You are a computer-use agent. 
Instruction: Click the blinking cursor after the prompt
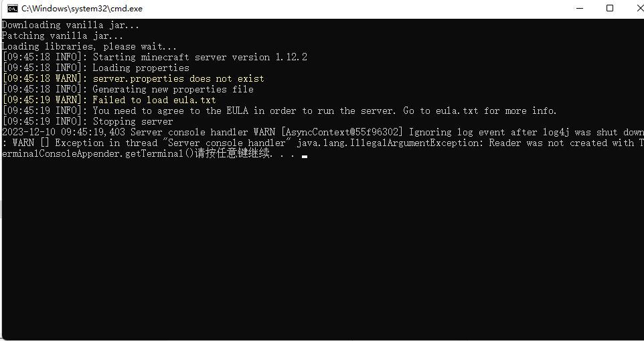pyautogui.click(x=305, y=156)
